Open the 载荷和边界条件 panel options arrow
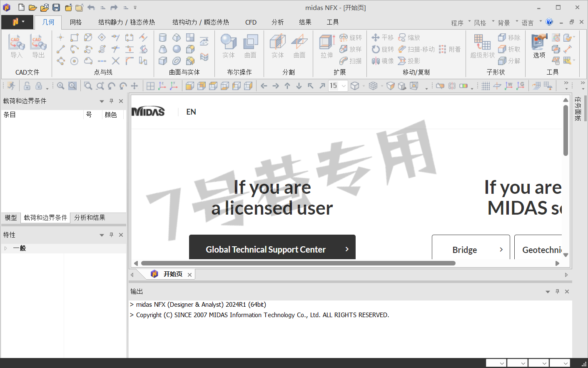 pyautogui.click(x=102, y=101)
